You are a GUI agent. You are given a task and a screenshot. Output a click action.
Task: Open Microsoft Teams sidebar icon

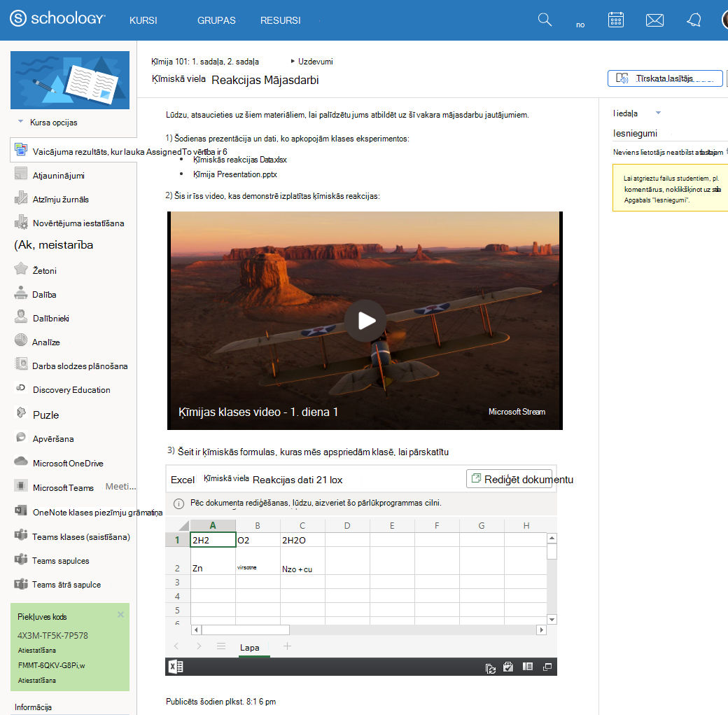tap(21, 486)
